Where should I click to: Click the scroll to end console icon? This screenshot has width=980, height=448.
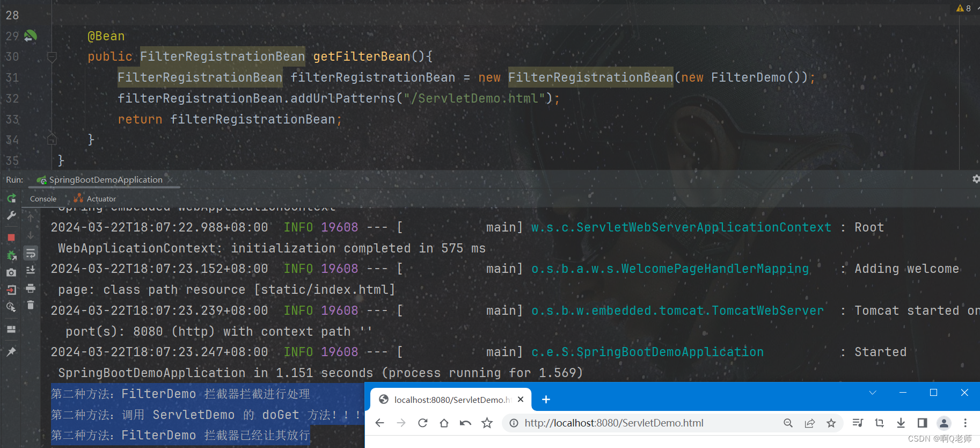31,270
